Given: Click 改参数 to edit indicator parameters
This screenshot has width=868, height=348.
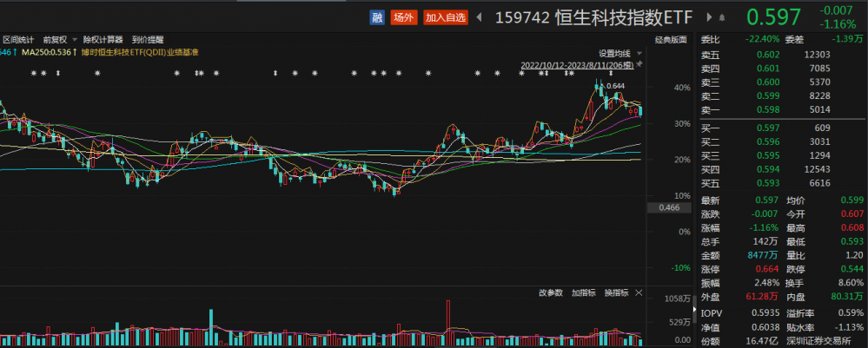Looking at the screenshot, I should 550,292.
